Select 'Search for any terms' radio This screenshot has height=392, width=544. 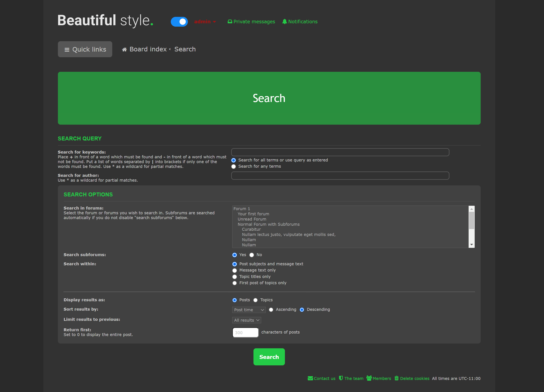click(234, 166)
